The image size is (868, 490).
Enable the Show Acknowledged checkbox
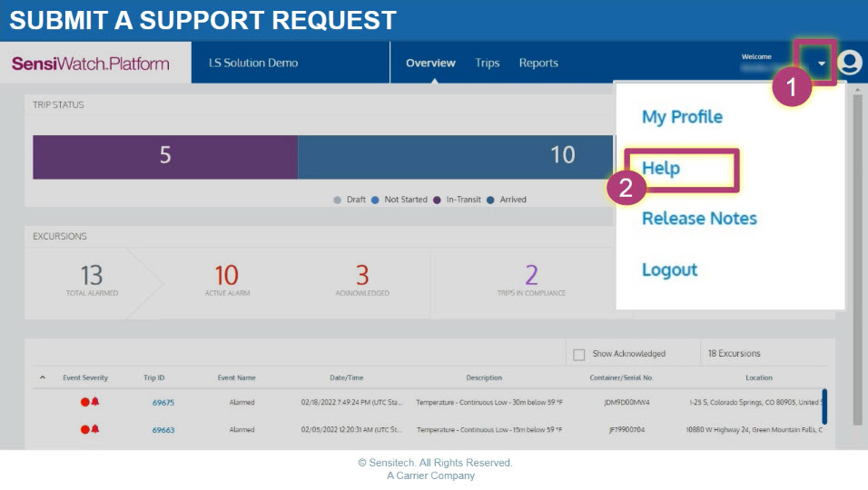coord(578,354)
